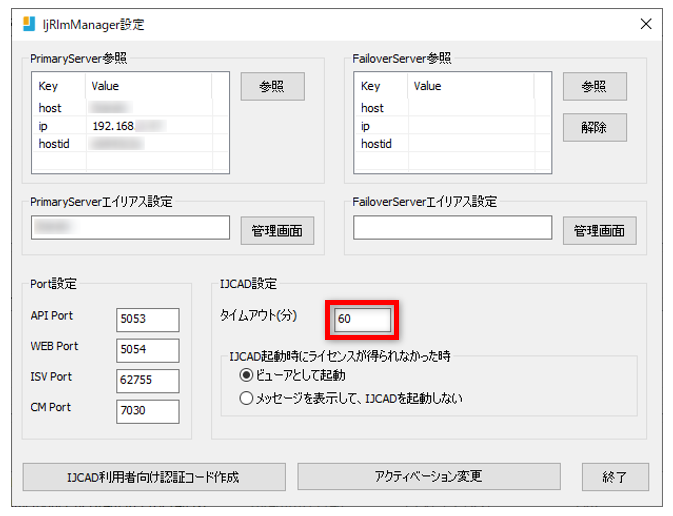Image resolution: width=673 pixels, height=516 pixels.
Task: Click アクティベーション変更 button
Action: pyautogui.click(x=429, y=477)
